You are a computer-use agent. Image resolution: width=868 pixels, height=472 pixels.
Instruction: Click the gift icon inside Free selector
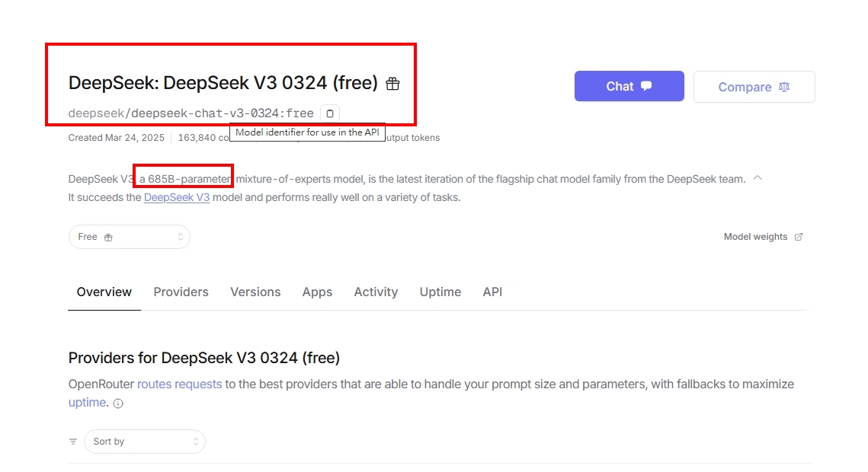click(108, 237)
